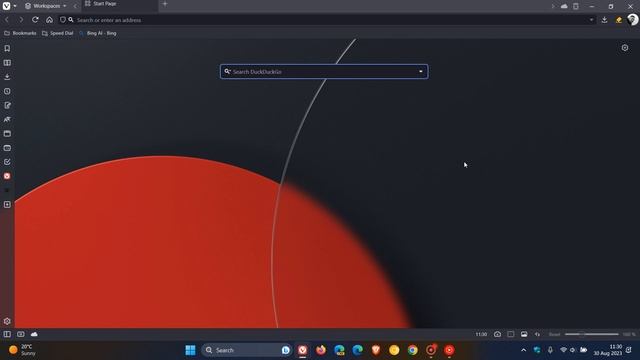Open the tab tiling options in the status bar
The height and width of the screenshot is (360, 640).
[511, 334]
